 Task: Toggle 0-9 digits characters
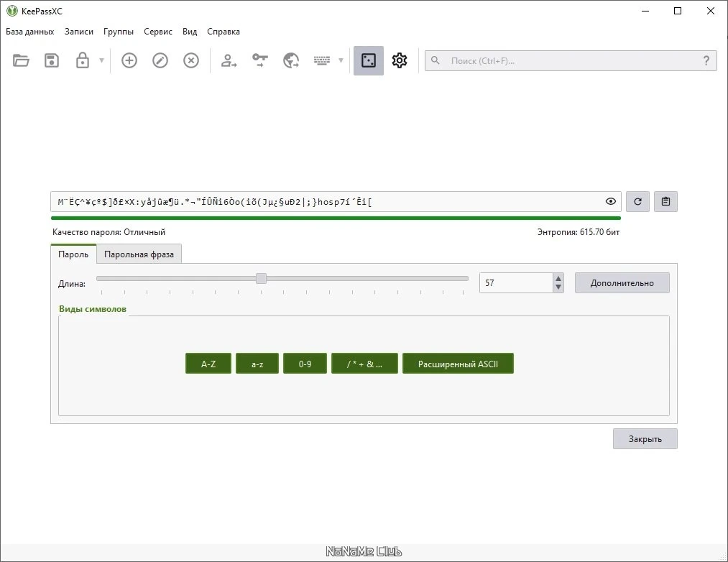[x=305, y=364]
